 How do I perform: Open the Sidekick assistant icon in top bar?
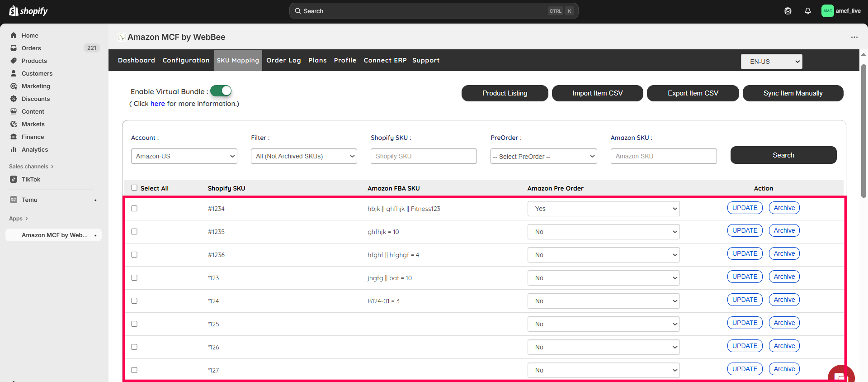(x=788, y=11)
